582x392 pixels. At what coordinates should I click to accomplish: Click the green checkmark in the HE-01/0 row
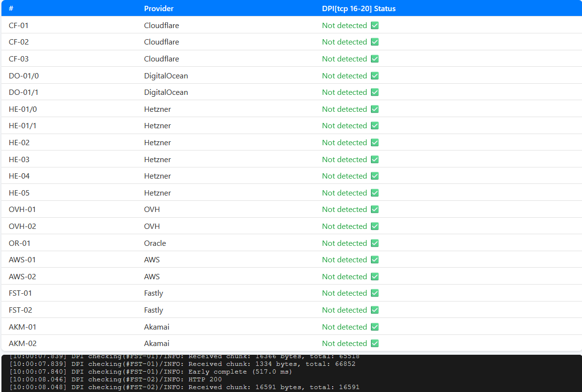(x=374, y=109)
